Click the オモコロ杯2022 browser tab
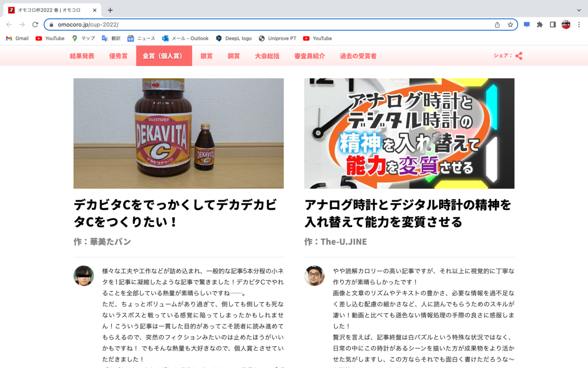This screenshot has height=368, width=588. (x=52, y=10)
